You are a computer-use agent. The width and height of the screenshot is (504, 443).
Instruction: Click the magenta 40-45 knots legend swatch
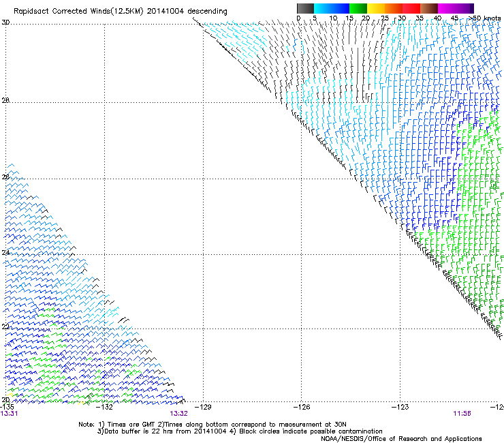pos(447,8)
